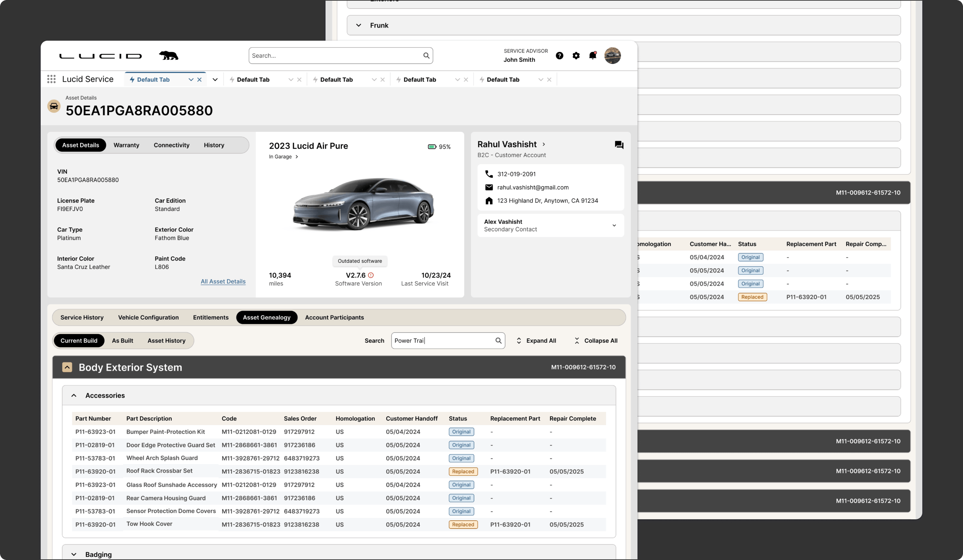Switch to the Vehicle Configuration tab
Screen dimensions: 963x560
148,317
